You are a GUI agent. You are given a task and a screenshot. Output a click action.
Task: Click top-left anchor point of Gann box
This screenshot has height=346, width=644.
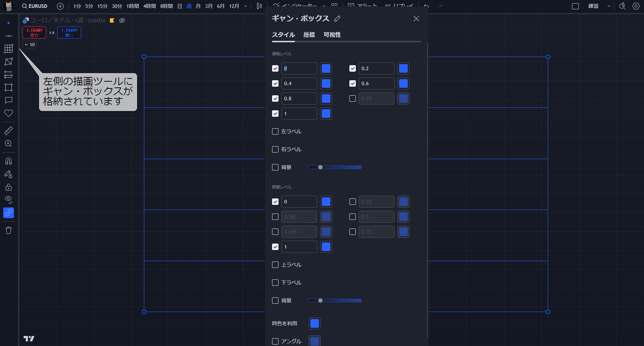coord(144,57)
